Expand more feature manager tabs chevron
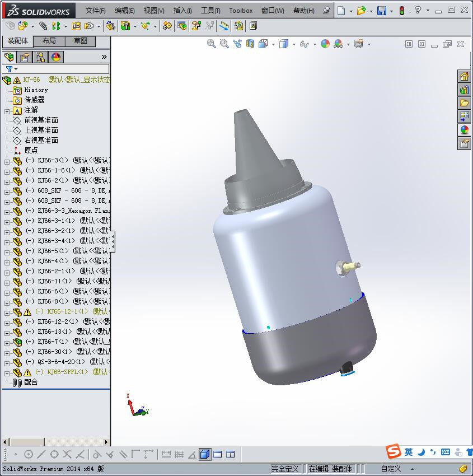Screen dimensions: 473x476 104,57
